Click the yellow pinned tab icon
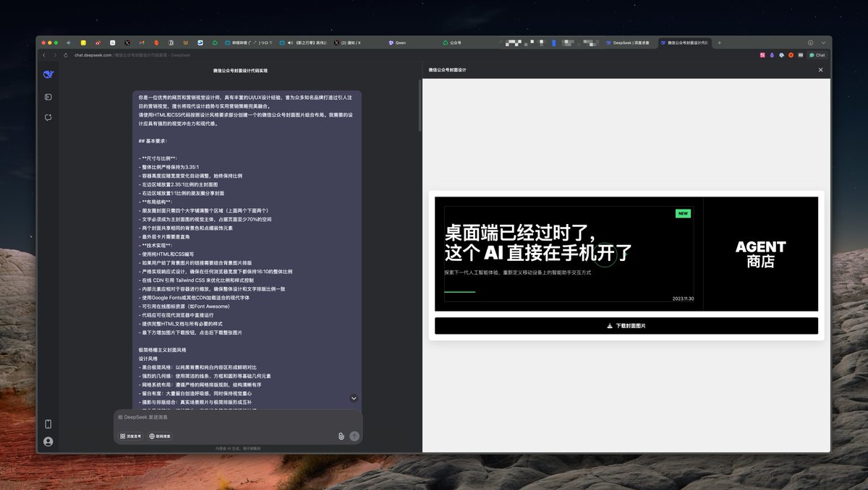This screenshot has height=490, width=868. [84, 43]
